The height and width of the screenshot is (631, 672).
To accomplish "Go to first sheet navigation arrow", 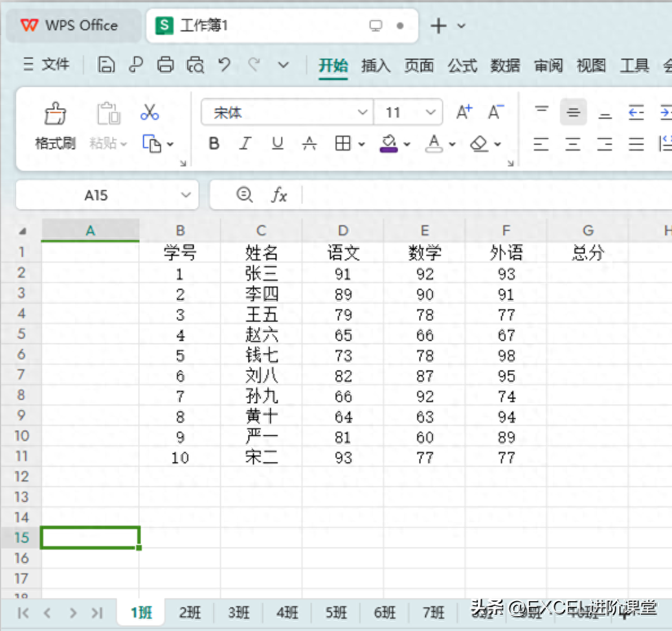I will point(23,613).
